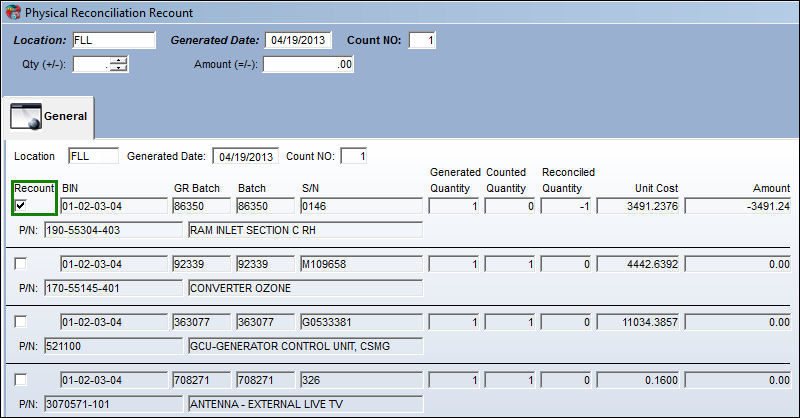The width and height of the screenshot is (800, 418).
Task: Select Batch 86350 field
Action: [x=265, y=206]
